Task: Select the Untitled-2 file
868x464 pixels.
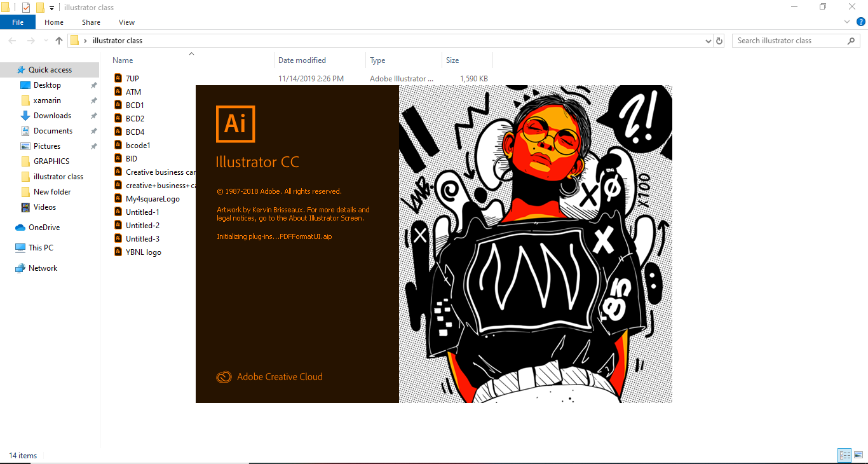Action: [x=142, y=226]
